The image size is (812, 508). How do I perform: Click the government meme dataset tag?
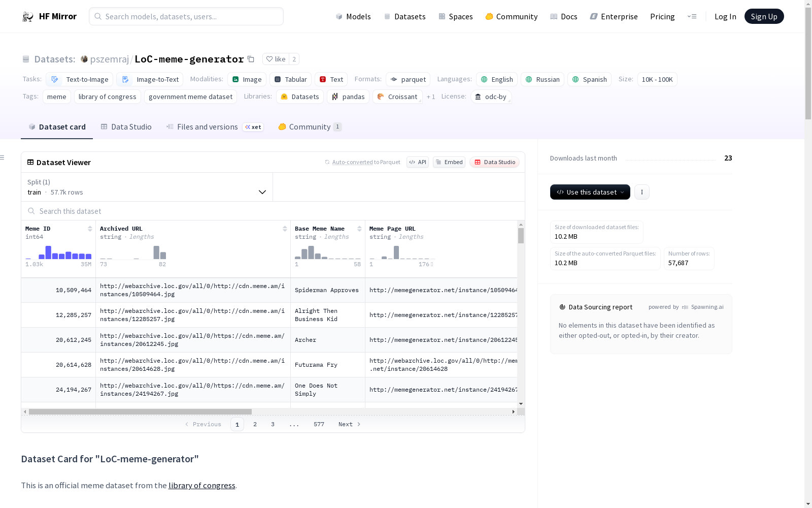tap(190, 97)
